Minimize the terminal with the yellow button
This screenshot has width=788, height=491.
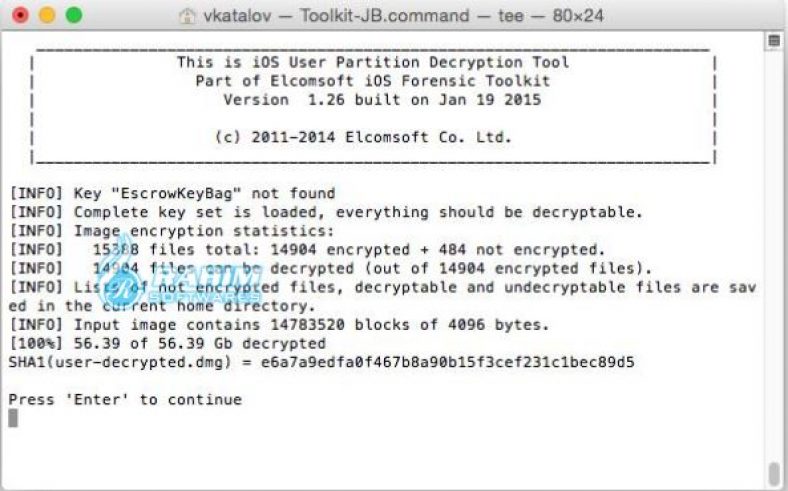46,16
